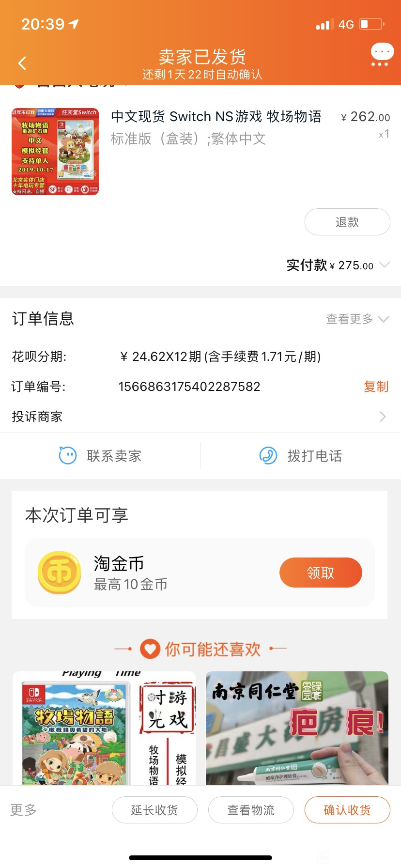Image resolution: width=401 pixels, height=868 pixels.
Task: Tap the heart icon beside 你可能还喜欢
Action: coord(150,649)
